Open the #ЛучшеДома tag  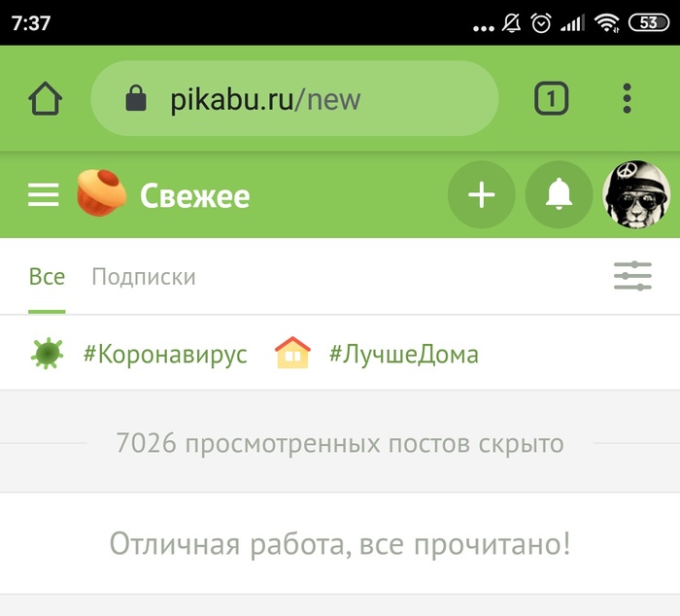404,354
